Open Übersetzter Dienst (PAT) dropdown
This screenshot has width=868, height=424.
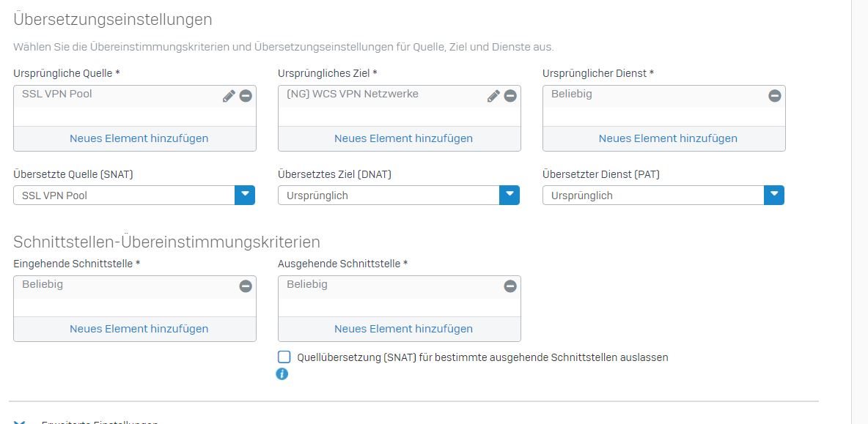tap(663, 195)
